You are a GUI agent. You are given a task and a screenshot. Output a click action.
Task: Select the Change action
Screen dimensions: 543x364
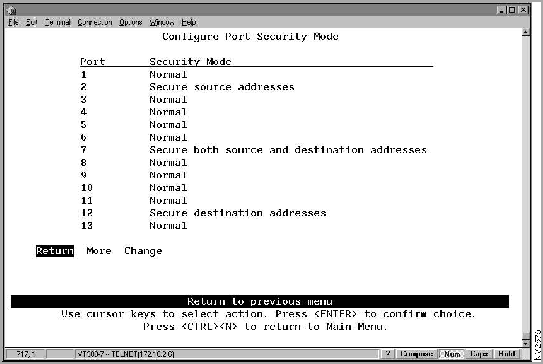tap(143, 251)
